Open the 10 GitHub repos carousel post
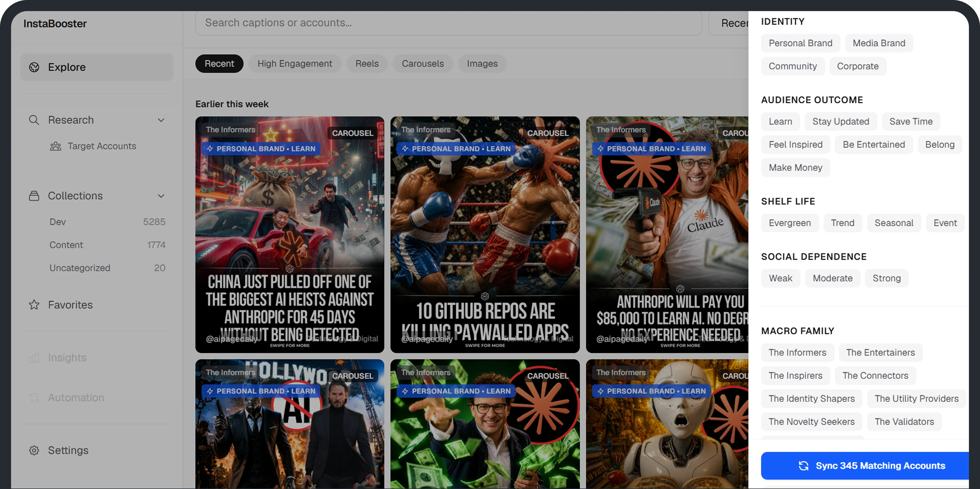 [485, 234]
